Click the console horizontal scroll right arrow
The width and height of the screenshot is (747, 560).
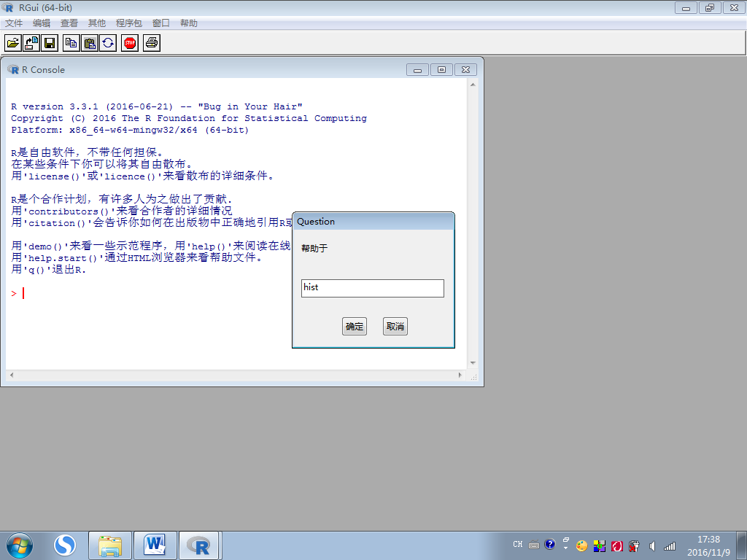pos(460,376)
